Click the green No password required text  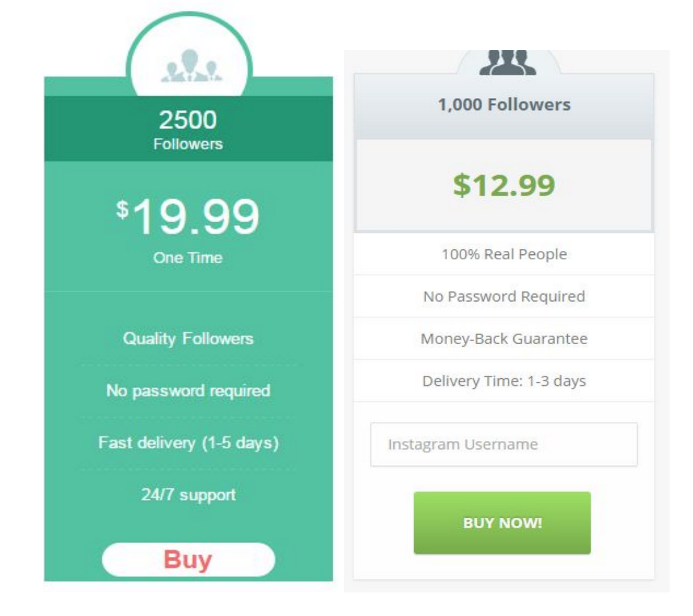pyautogui.click(x=188, y=391)
